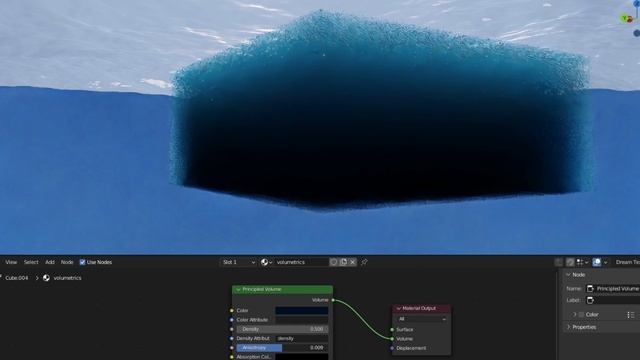The height and width of the screenshot is (360, 640).
Task: Click the Anisotropy input socket
Action: (232, 348)
